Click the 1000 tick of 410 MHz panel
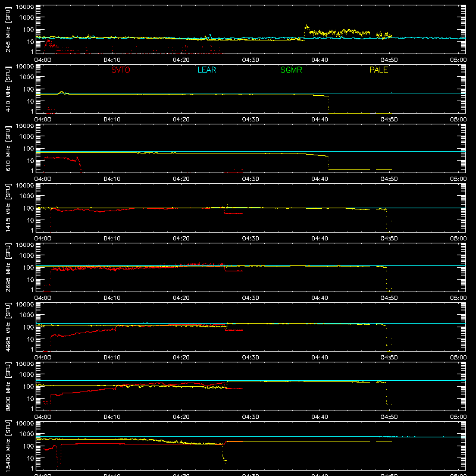The height and width of the screenshot is (476, 476). (27, 77)
